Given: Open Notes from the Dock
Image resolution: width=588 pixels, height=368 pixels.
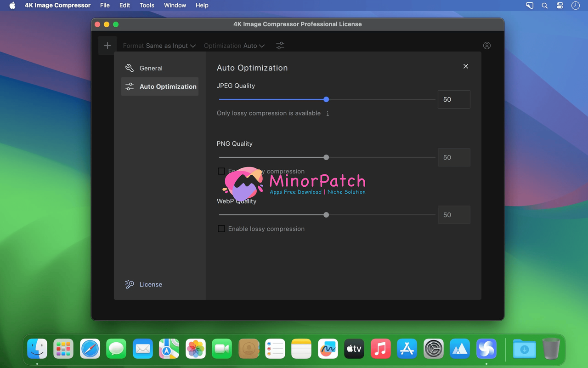Looking at the screenshot, I should point(301,349).
